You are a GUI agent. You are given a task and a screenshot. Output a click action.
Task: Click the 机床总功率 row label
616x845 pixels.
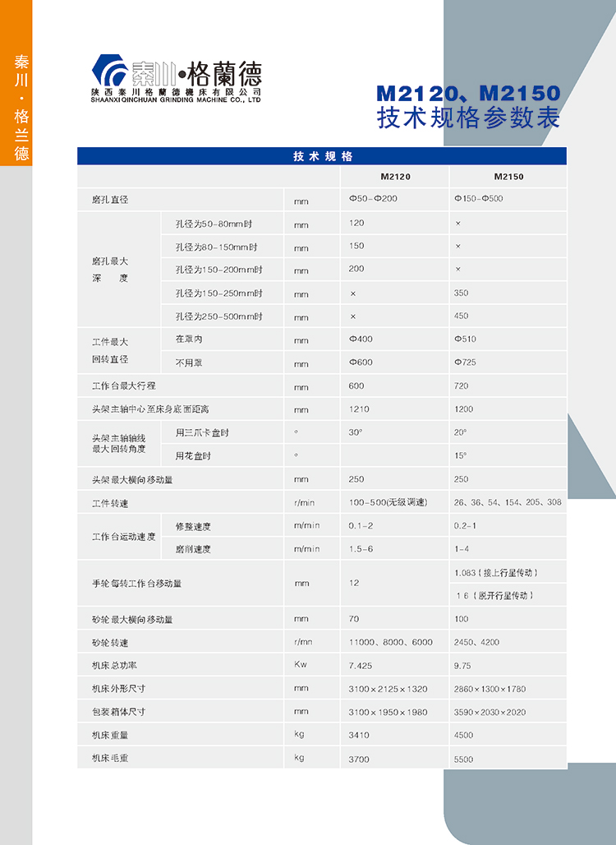pos(114,666)
